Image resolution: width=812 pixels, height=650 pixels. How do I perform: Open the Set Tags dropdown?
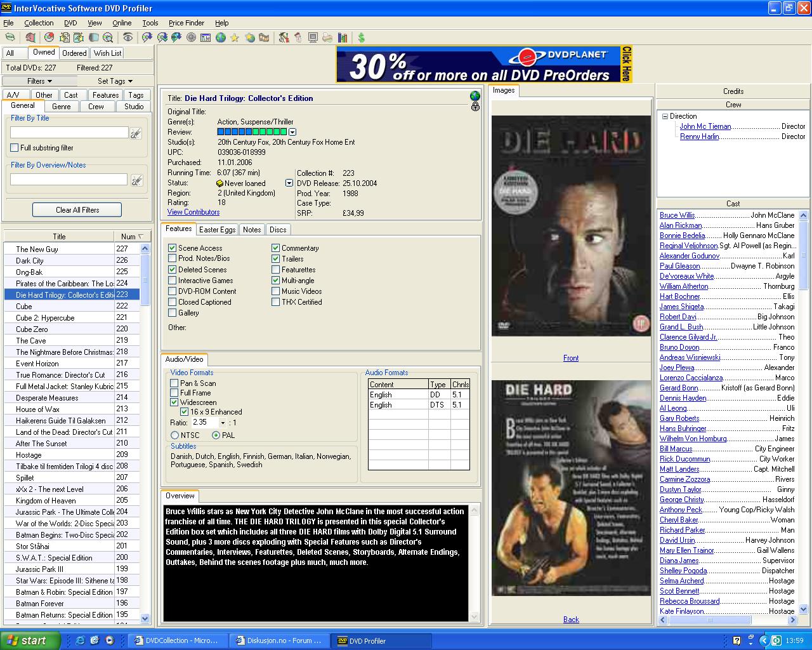[115, 81]
